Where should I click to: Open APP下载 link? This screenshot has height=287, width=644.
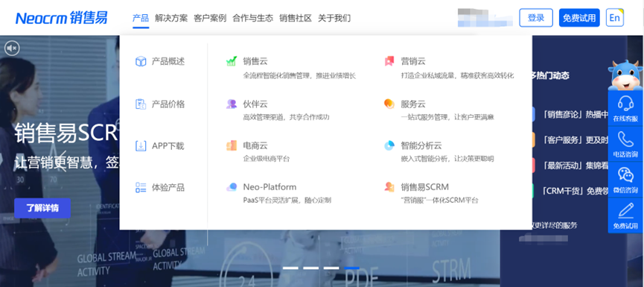pyautogui.click(x=168, y=146)
